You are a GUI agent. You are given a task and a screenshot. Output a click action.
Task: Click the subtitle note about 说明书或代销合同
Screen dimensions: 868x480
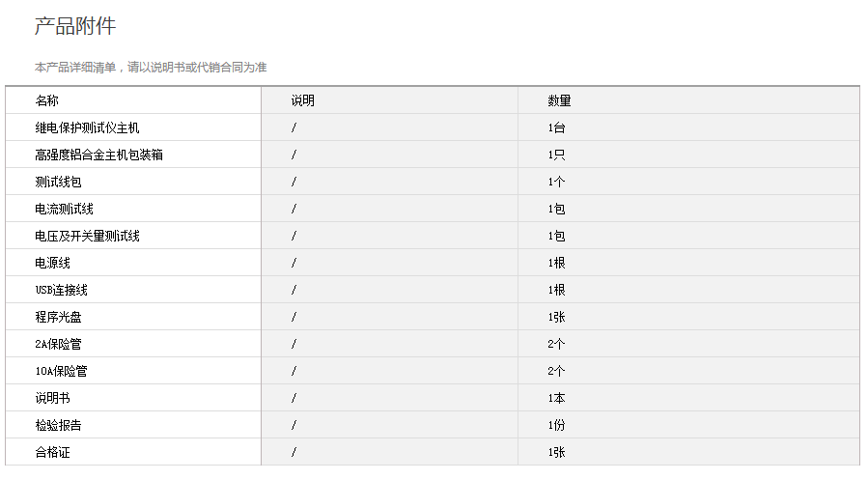coord(151,68)
